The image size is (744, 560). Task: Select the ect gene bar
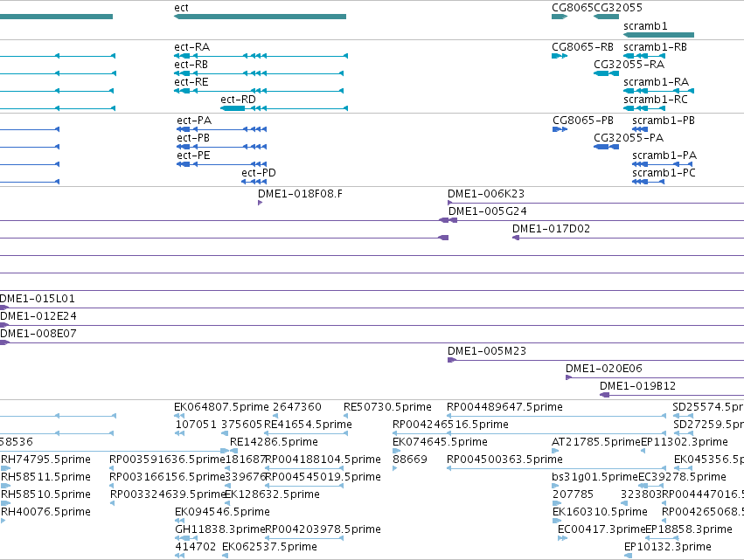tap(260, 17)
